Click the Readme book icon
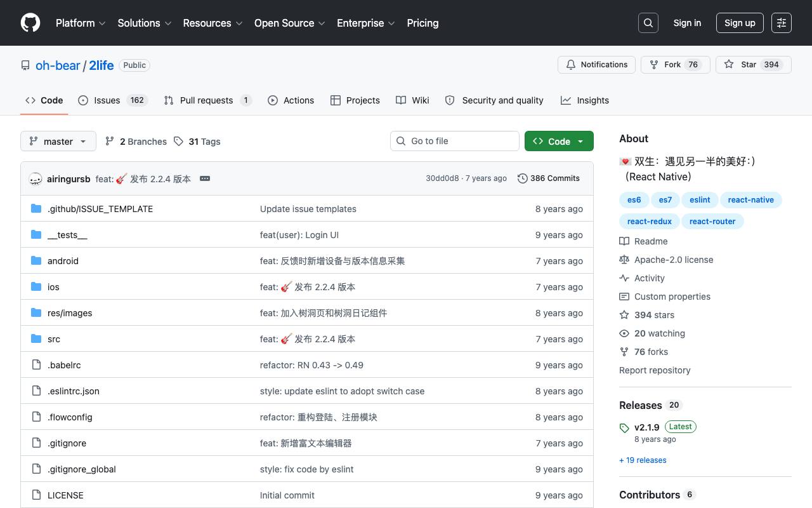The image size is (812, 508). (624, 241)
